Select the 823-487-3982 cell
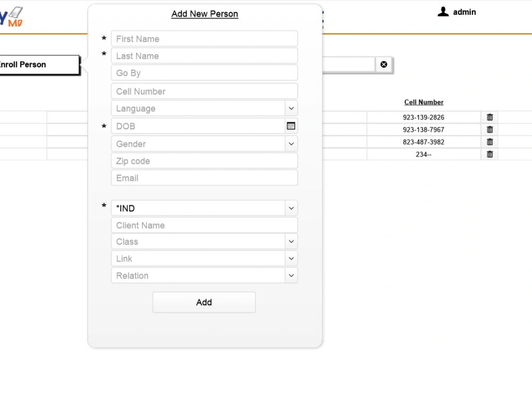 coord(423,142)
